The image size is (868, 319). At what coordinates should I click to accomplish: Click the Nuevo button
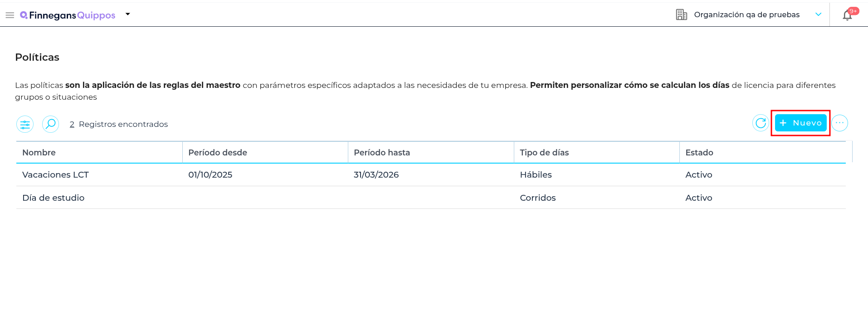(800, 123)
